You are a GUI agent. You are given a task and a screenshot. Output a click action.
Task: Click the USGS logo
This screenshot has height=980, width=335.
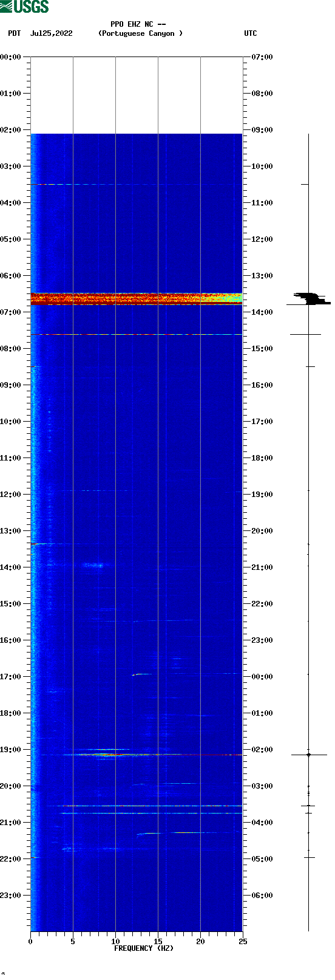point(24,7)
